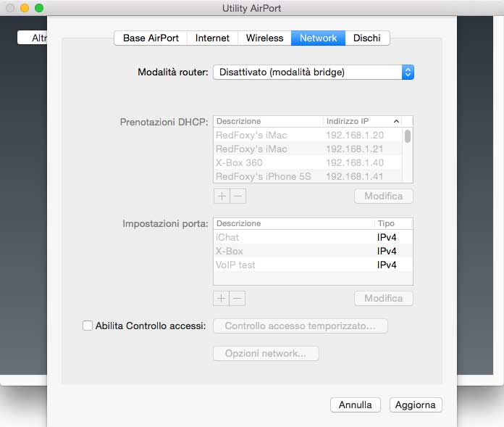The height and width of the screenshot is (427, 504).
Task: Minimize the Utility AirPort window
Action: pos(25,8)
